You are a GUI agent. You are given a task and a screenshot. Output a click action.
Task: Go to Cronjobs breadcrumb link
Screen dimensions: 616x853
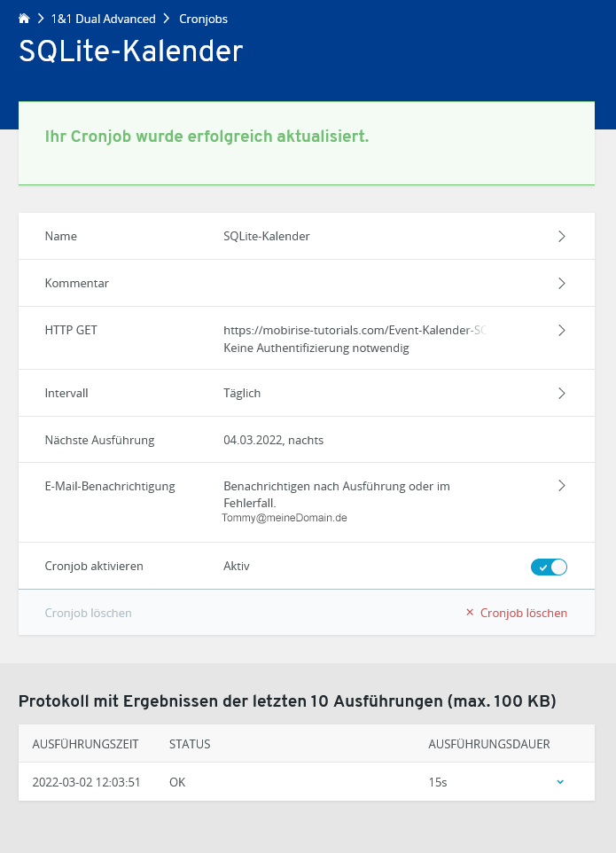click(x=203, y=19)
